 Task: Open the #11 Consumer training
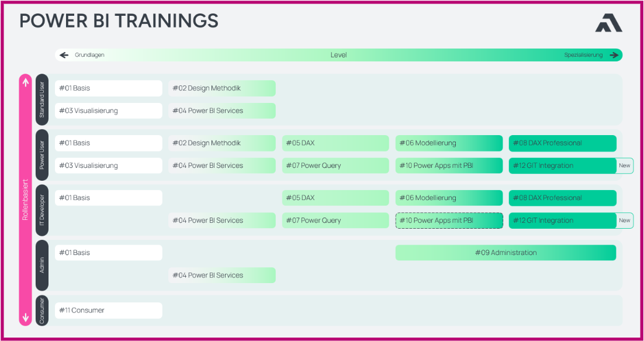coord(109,311)
